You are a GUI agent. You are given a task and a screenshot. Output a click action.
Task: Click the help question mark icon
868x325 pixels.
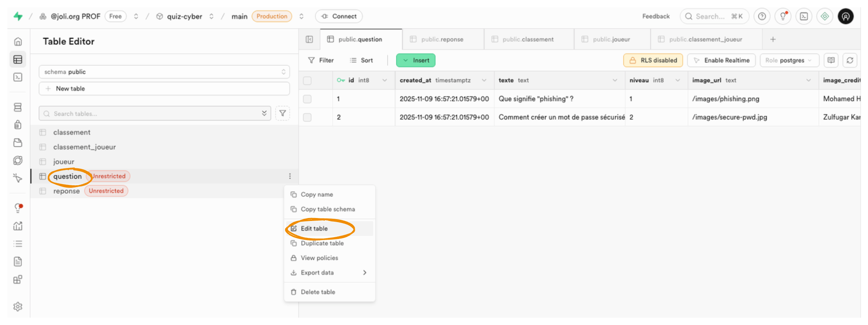tap(762, 17)
